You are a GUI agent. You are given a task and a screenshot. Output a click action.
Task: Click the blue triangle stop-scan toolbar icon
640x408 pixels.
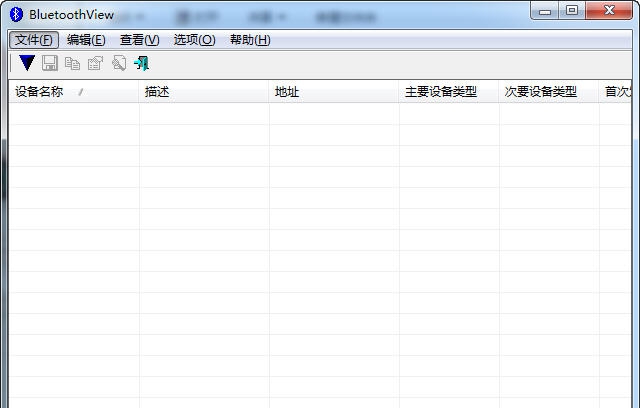coord(27,63)
